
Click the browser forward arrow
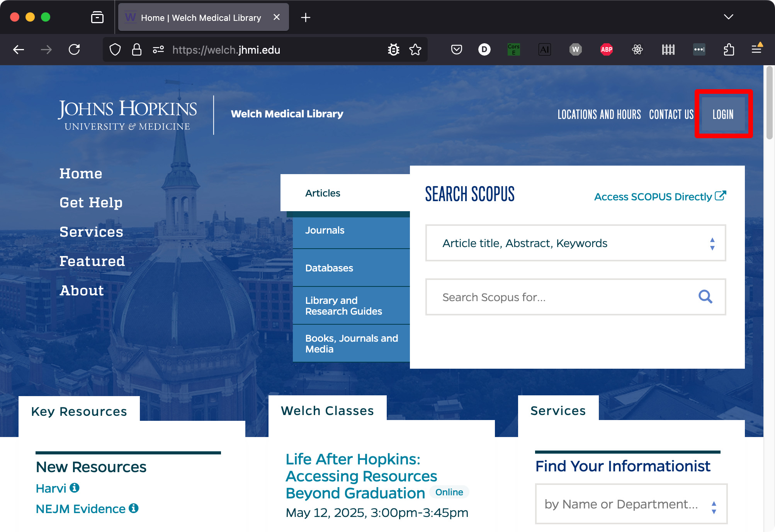[x=46, y=49]
